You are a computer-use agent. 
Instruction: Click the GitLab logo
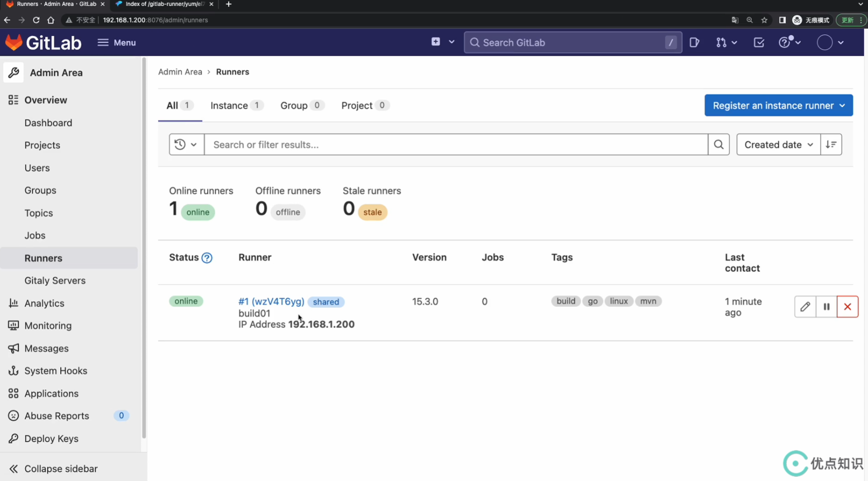coord(43,43)
